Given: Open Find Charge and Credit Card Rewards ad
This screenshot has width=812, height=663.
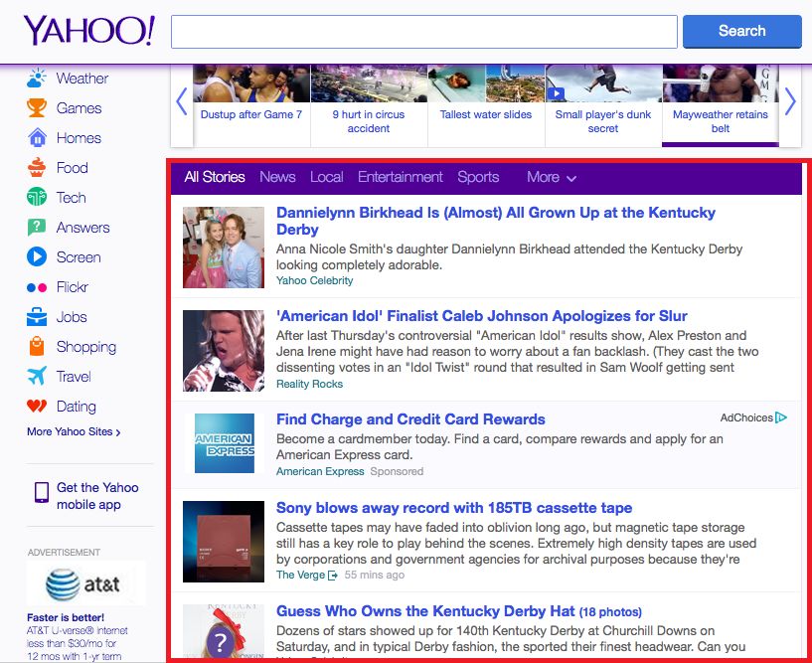Looking at the screenshot, I should click(410, 419).
